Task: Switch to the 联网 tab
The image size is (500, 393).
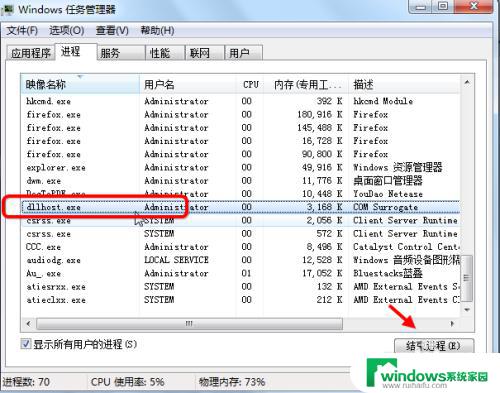Action: click(204, 53)
